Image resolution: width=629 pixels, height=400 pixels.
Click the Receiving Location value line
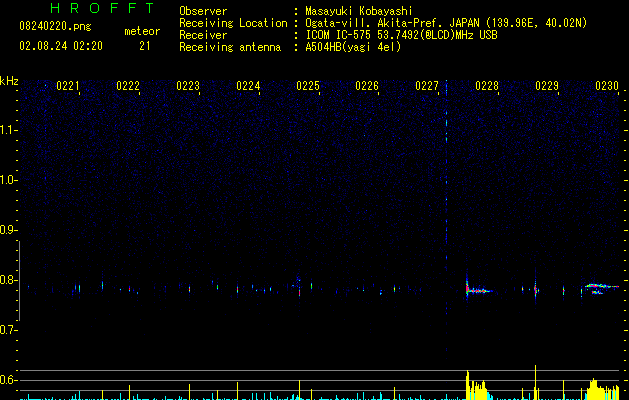tap(446, 23)
